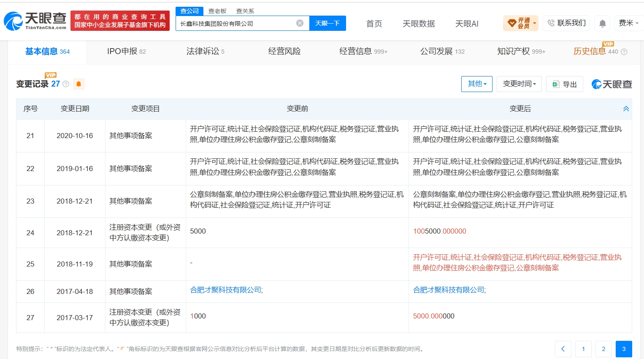Open the 知识产权 tab

(521, 52)
